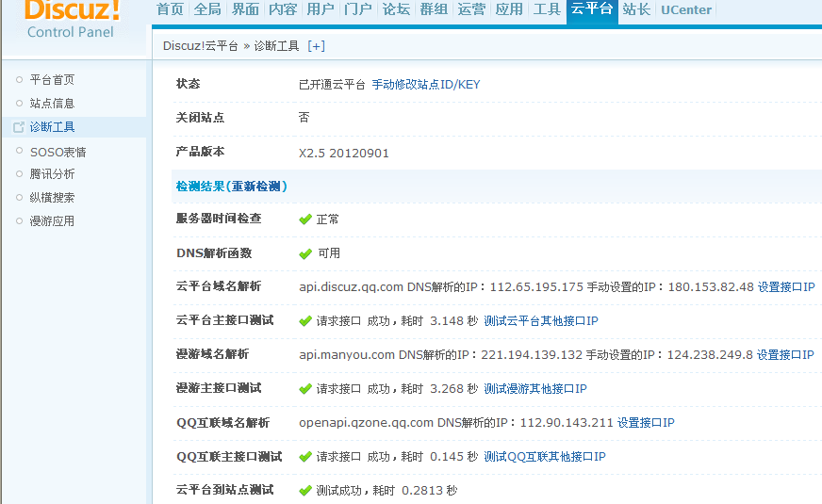Click the product version text X2.5 20120901
822x504 pixels.
[x=344, y=153]
